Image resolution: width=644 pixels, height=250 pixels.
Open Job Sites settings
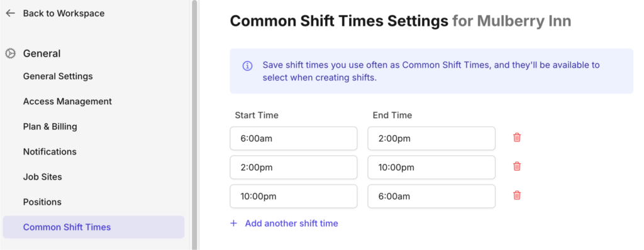[43, 177]
